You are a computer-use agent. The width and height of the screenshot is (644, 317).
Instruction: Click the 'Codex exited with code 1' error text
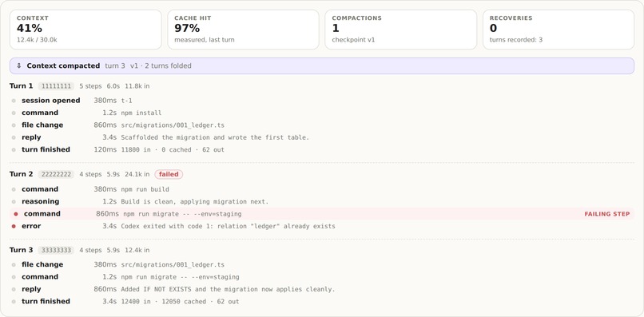click(x=228, y=226)
